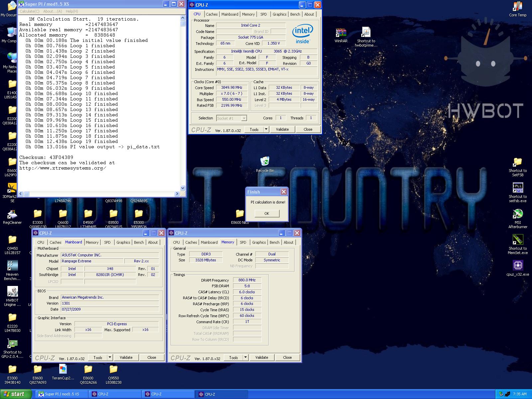The image size is (532, 399).
Task: Open the E2220 L847B830 folder
Action: pyautogui.click(x=12, y=317)
